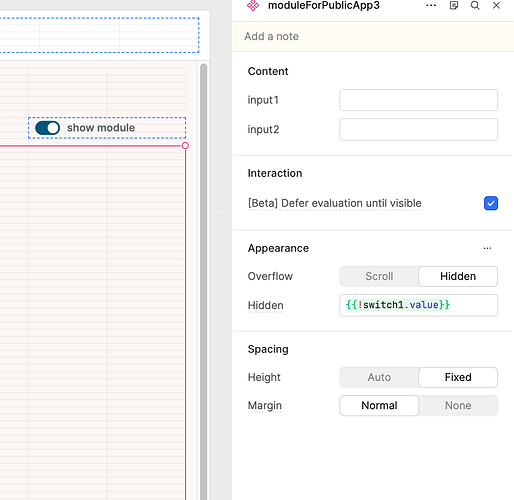Open the three-dot menu in inspector header
This screenshot has height=500, width=514.
(431, 5)
